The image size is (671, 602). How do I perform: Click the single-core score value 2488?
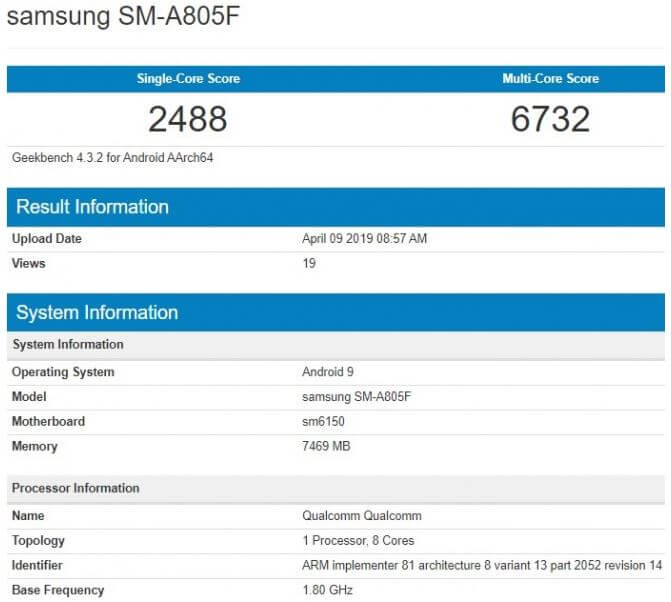pyautogui.click(x=188, y=119)
